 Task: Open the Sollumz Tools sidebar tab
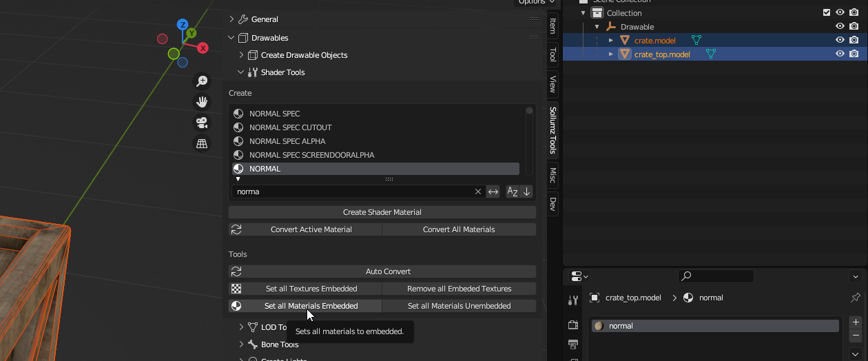[552, 130]
